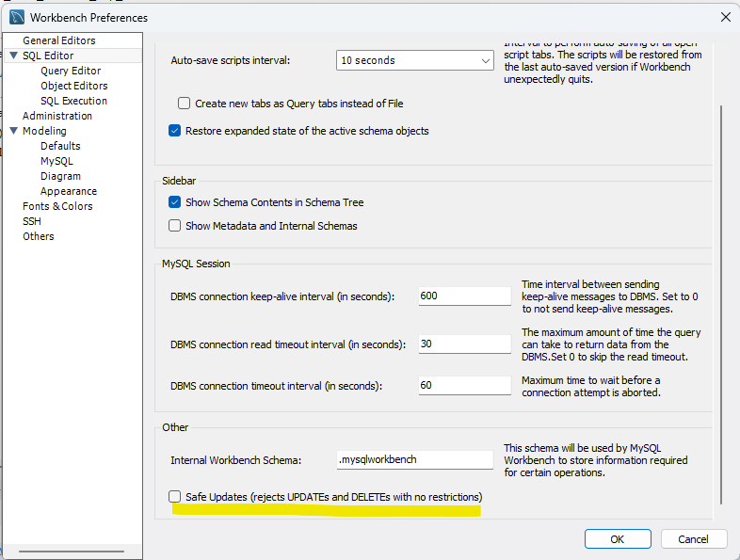The width and height of the screenshot is (740, 560).
Task: Select the SQL Editor category
Action: pyautogui.click(x=48, y=56)
